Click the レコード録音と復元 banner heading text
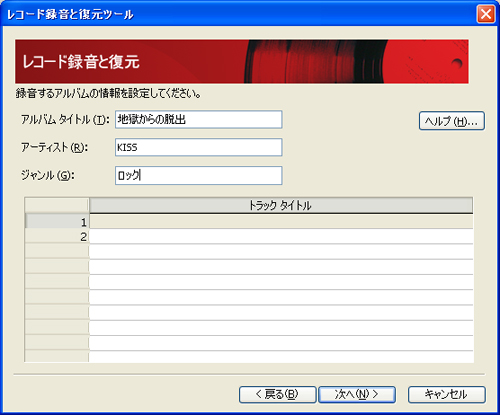The width and height of the screenshot is (500, 415). coord(81,62)
